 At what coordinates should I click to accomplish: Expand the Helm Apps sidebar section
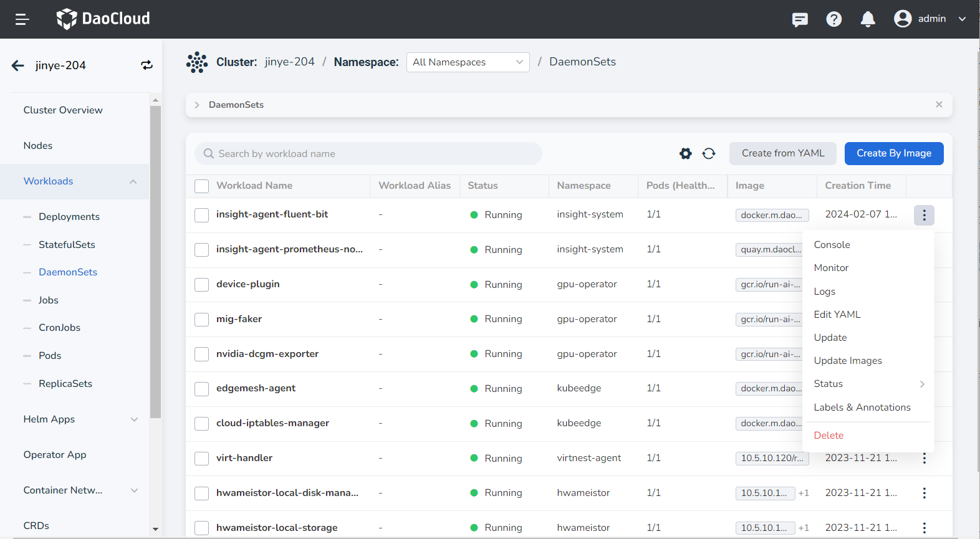(80, 419)
